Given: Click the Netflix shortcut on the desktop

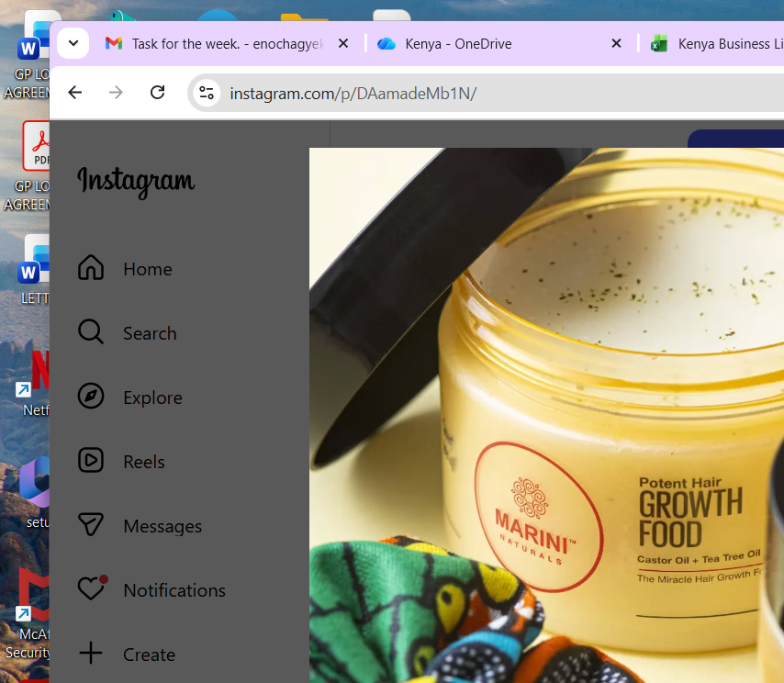Looking at the screenshot, I should [x=33, y=383].
